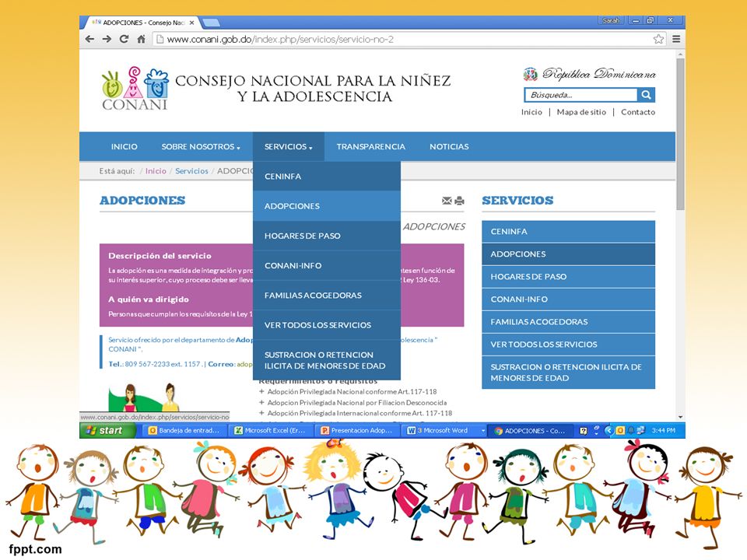Email this article using the envelope icon
This screenshot has height=560, width=747.
click(447, 201)
